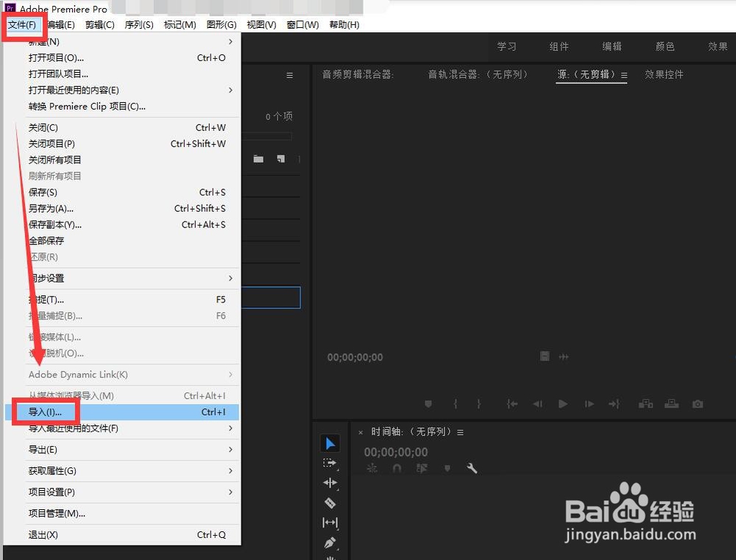
Task: Open the timeline panel menu next to 时间轴
Action: click(x=461, y=432)
